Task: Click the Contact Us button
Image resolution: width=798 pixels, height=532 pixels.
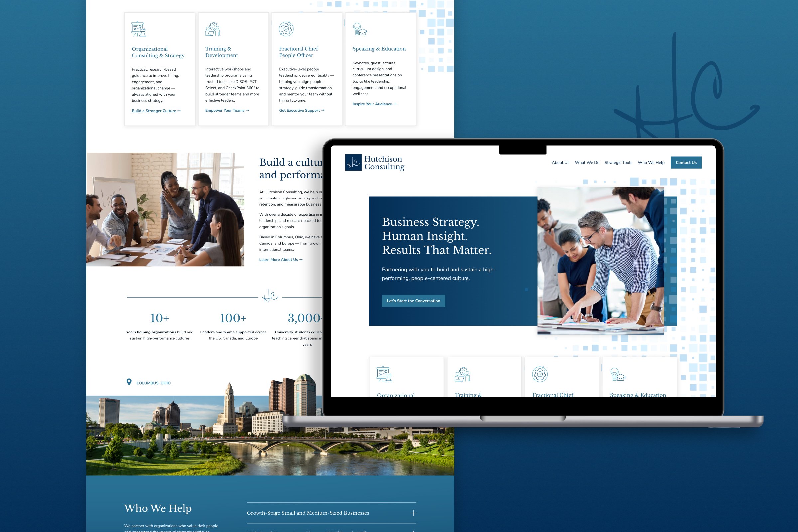Action: pos(686,163)
